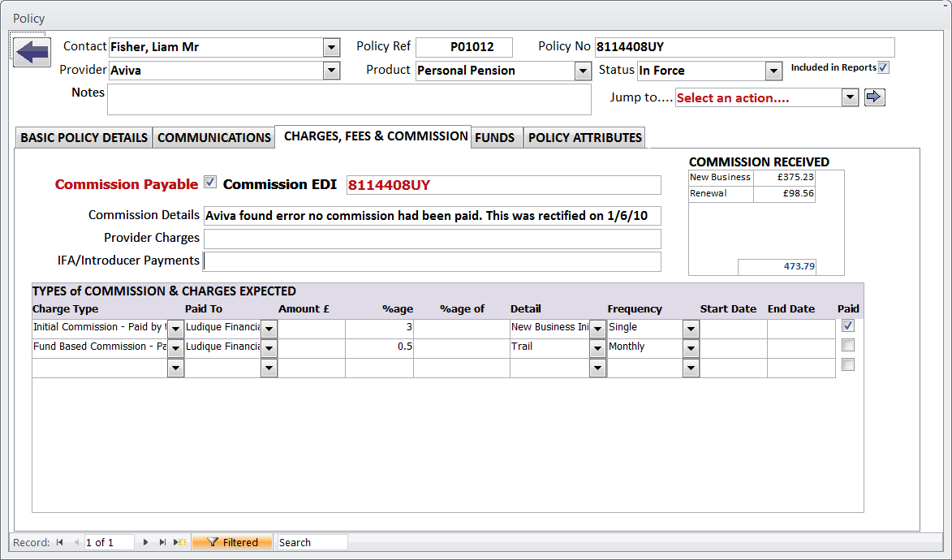Click %age cell showing 0.5
The image size is (952, 560).
(380, 348)
